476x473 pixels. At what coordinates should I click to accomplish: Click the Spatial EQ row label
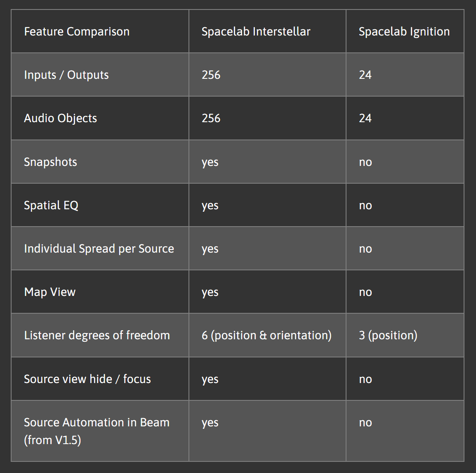pyautogui.click(x=51, y=205)
